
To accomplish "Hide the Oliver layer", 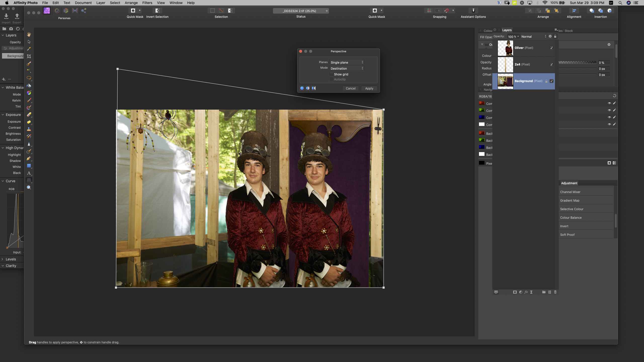I will [551, 48].
